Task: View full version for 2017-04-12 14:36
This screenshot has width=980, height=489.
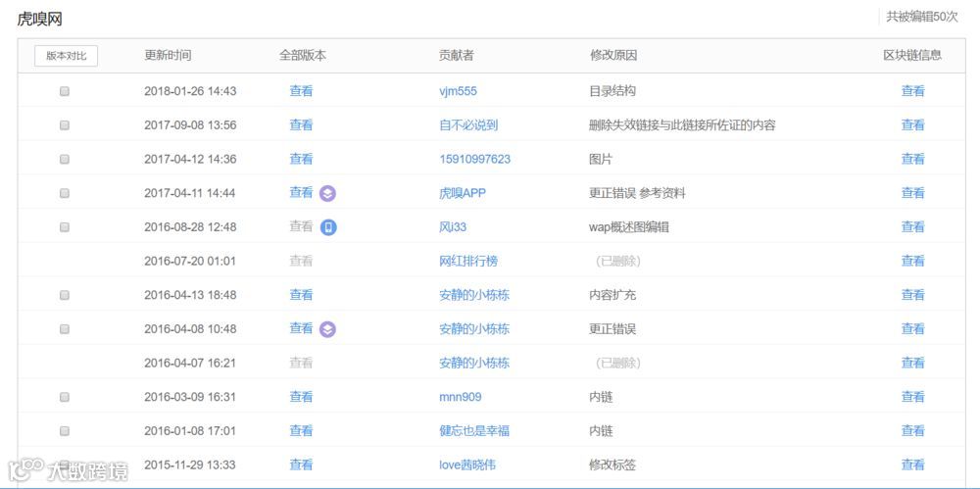Action: pos(301,159)
